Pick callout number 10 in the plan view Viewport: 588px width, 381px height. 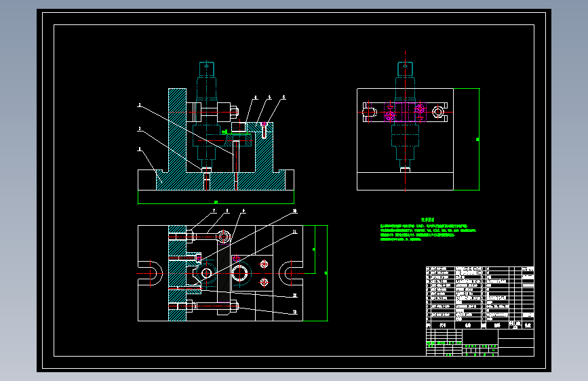click(295, 211)
